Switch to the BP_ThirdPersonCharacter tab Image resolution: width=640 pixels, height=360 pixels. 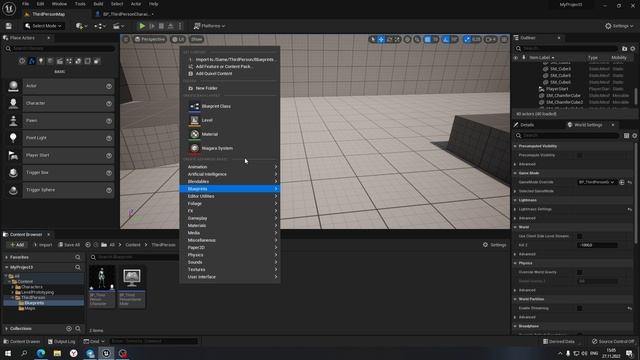tap(125, 14)
